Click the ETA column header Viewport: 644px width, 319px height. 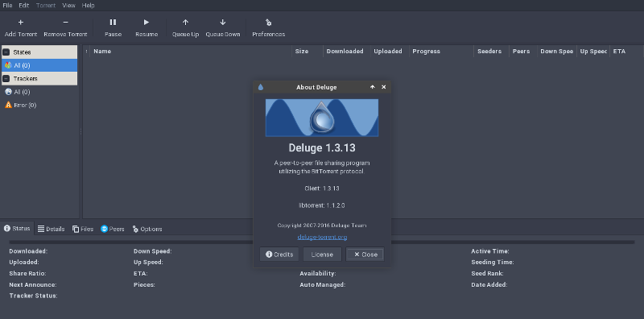(x=626, y=52)
